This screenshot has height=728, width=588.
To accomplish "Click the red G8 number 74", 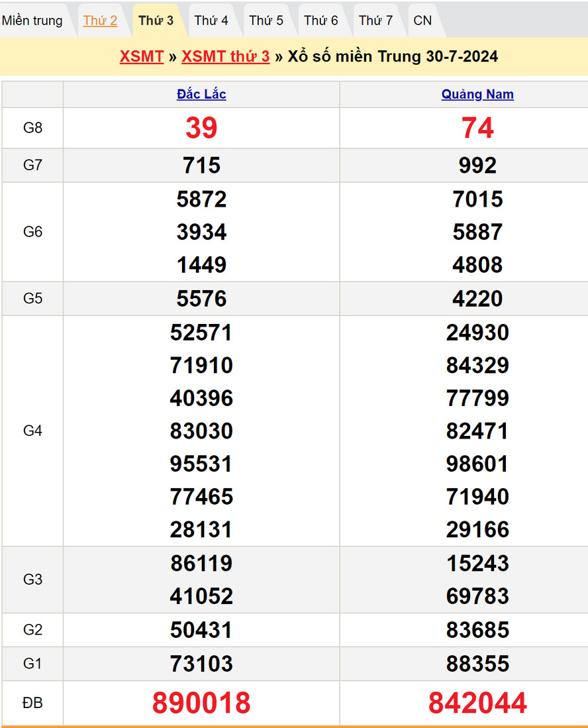I will (x=477, y=128).
